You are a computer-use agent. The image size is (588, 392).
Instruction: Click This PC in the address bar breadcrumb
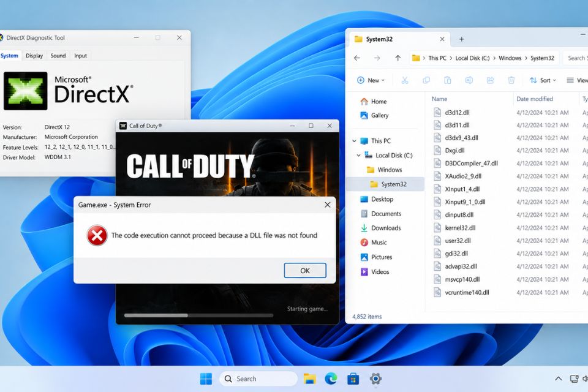(x=437, y=58)
